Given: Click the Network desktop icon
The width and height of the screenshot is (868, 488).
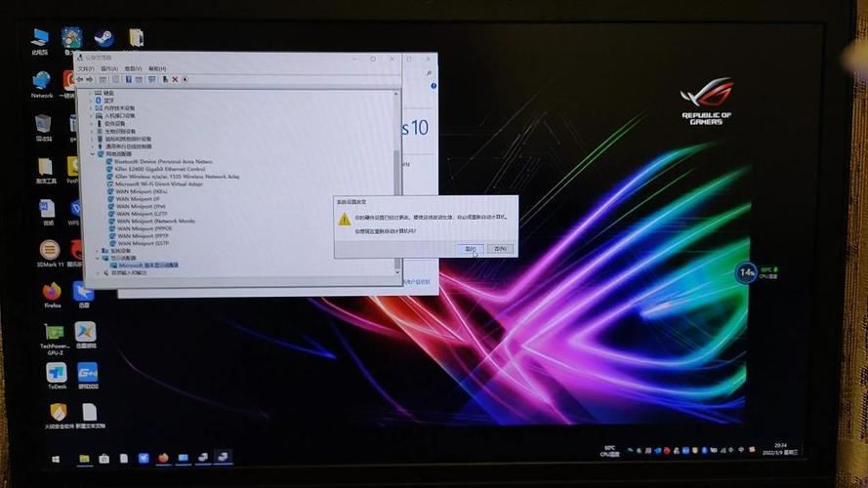Looking at the screenshot, I should 42,85.
